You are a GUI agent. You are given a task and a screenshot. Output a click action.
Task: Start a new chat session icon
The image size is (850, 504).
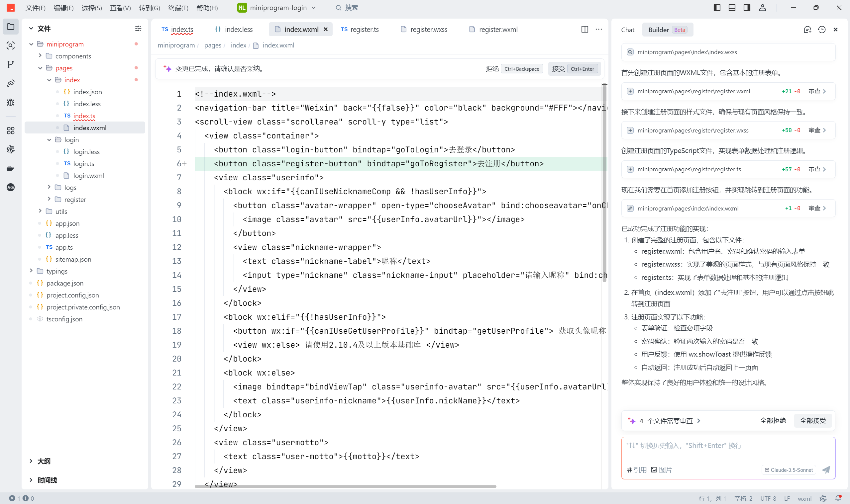click(x=807, y=30)
